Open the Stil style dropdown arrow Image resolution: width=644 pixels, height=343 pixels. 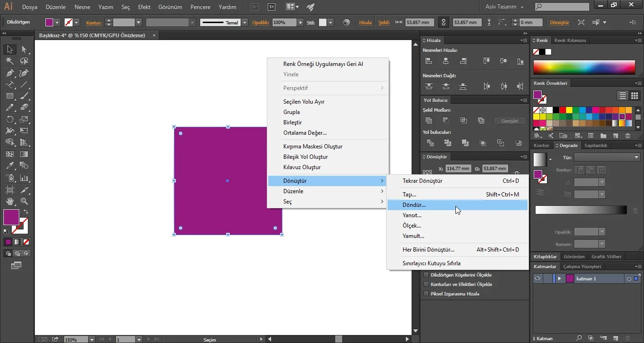pos(330,23)
